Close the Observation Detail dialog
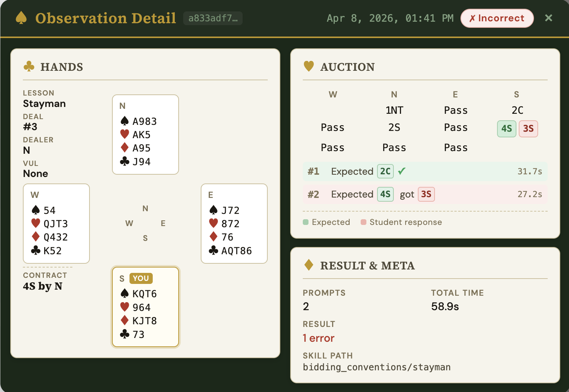569x392 pixels. click(548, 18)
